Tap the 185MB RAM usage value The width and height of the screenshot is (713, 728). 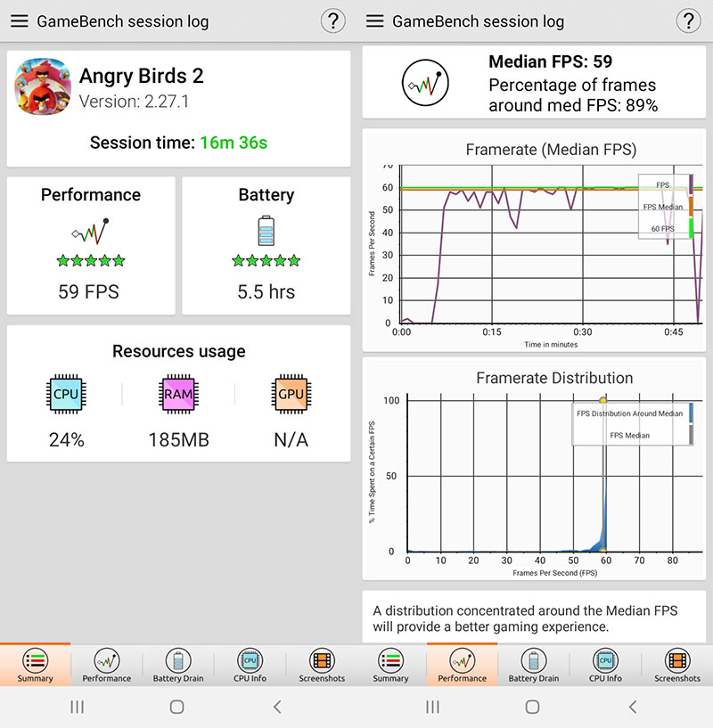[x=179, y=439]
